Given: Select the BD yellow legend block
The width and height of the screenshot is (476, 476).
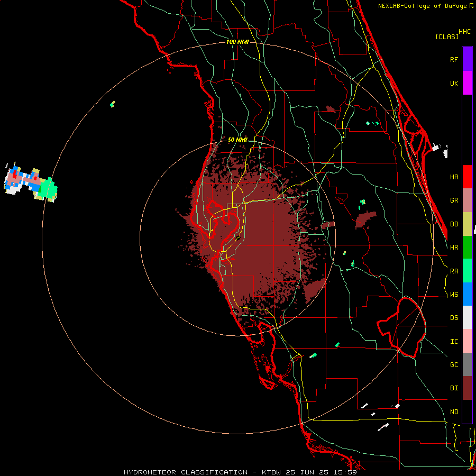Looking at the screenshot, I should pos(467,224).
